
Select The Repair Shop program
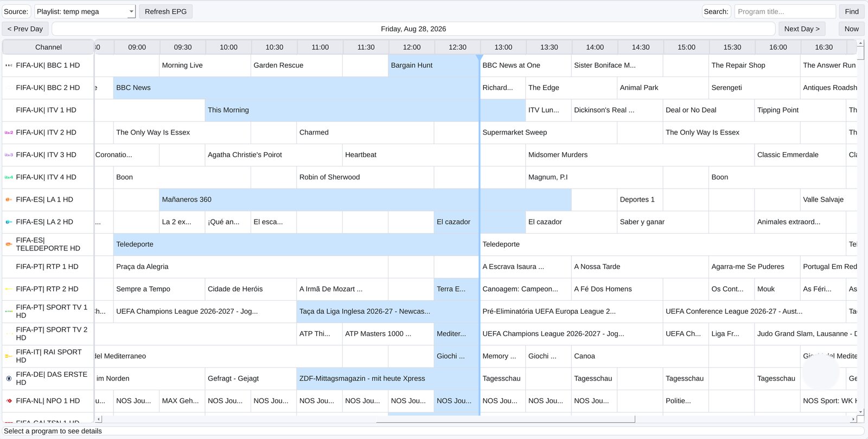754,66
